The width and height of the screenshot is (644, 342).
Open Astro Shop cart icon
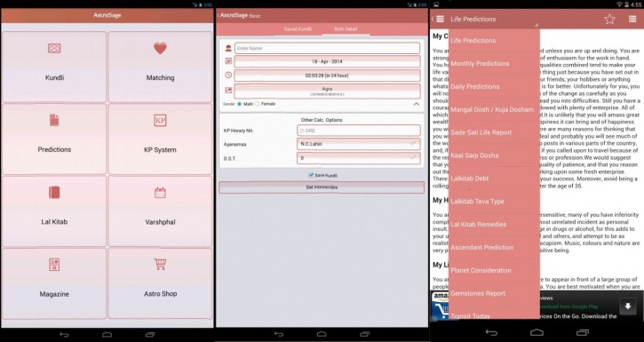pyautogui.click(x=160, y=264)
